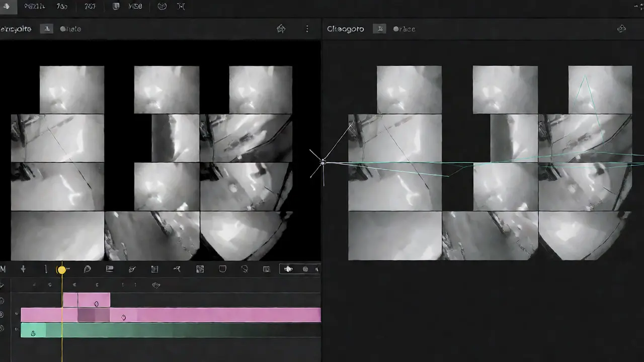Click the keyframe marker on the green clip
Screen dimensions: 644x362
33,333
